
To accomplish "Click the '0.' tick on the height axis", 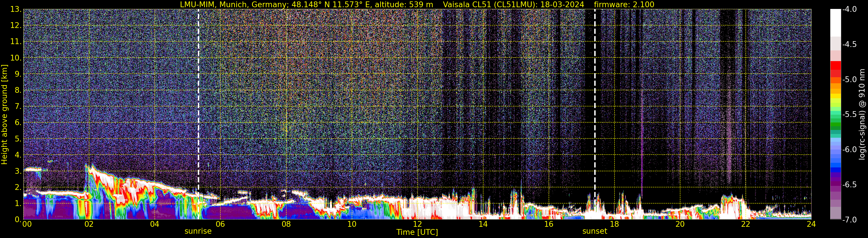I will 18,220.
